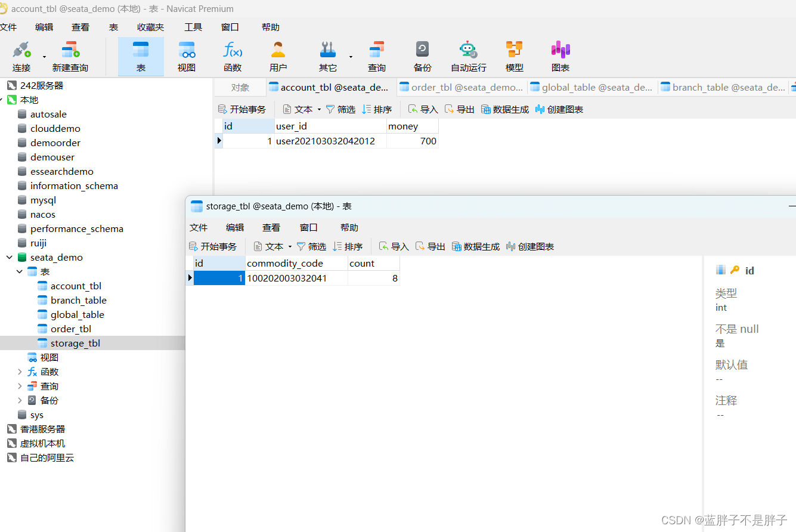Viewport: 796px width, 532px height.
Task: Switch to the global_table @seata_demo tab
Action: click(x=592, y=87)
